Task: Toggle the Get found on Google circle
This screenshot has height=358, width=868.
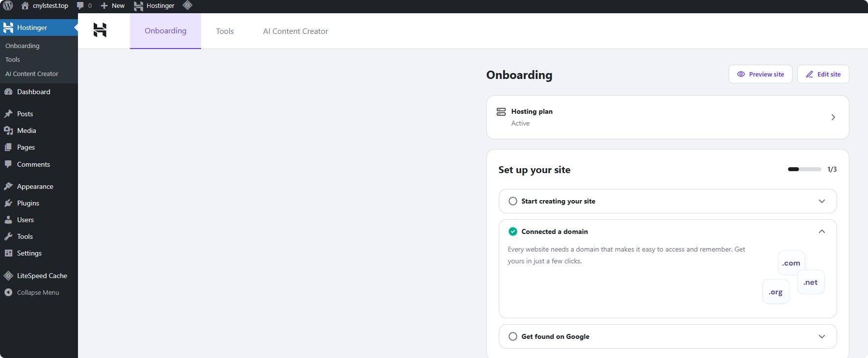Action: coord(513,336)
